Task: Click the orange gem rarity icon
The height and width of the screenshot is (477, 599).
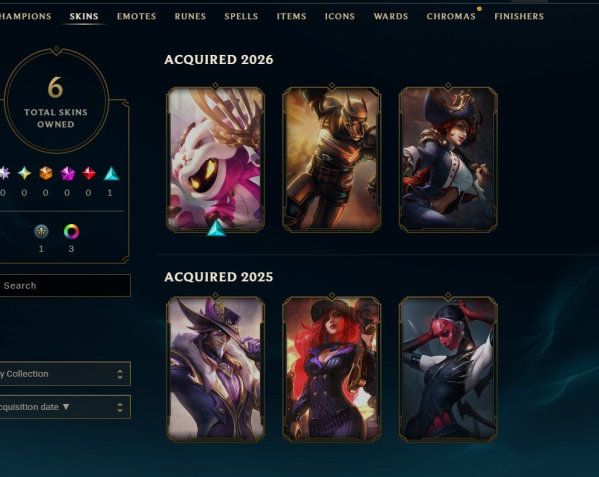Action: pyautogui.click(x=46, y=173)
